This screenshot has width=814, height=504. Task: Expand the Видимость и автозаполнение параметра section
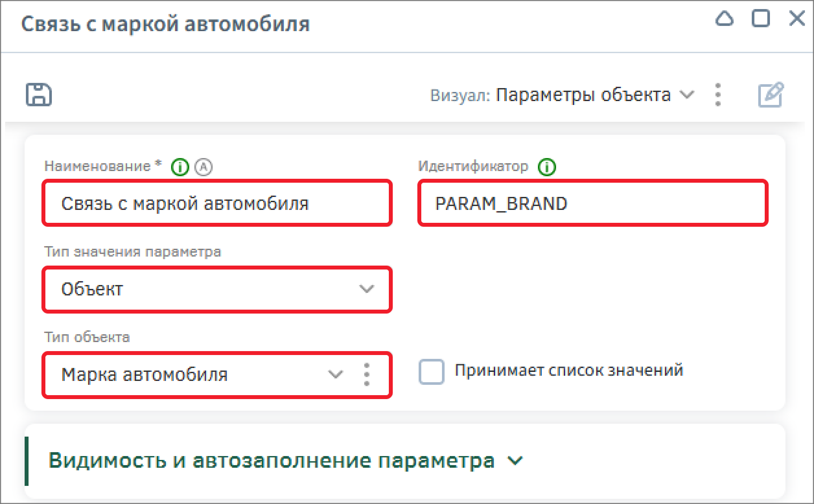click(x=515, y=461)
